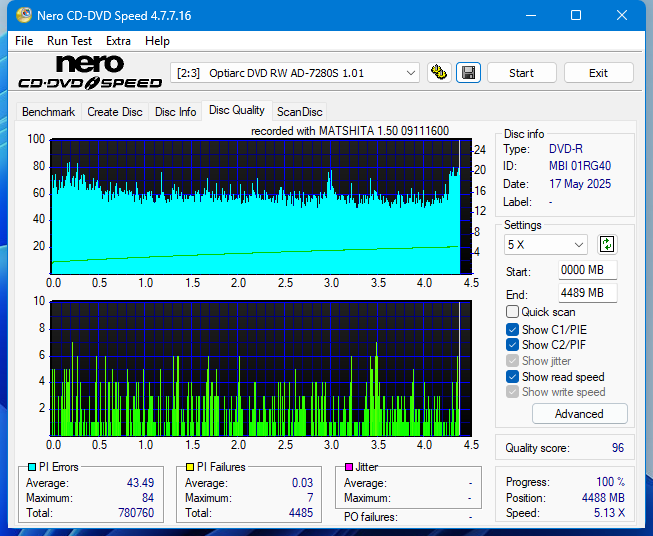Open the Advanced settings button
This screenshot has height=536, width=653.
pyautogui.click(x=579, y=414)
